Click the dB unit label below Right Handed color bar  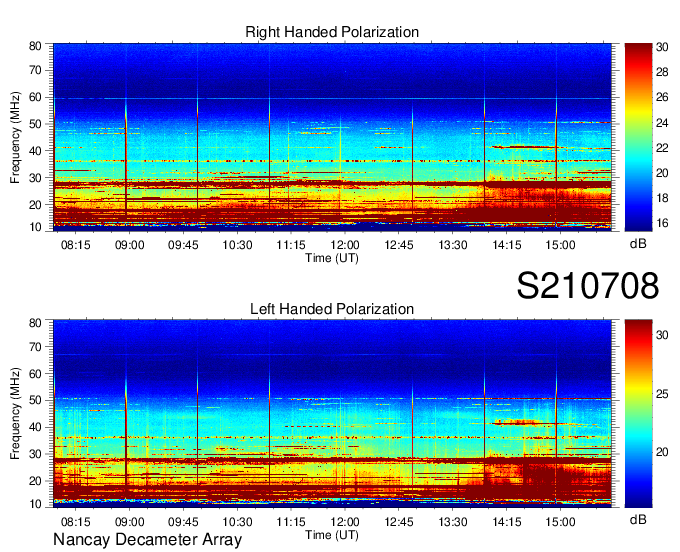638,244
